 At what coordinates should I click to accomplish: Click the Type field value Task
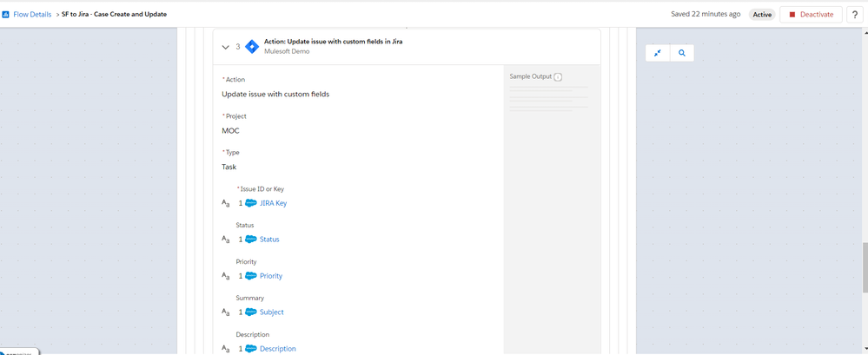(x=229, y=167)
